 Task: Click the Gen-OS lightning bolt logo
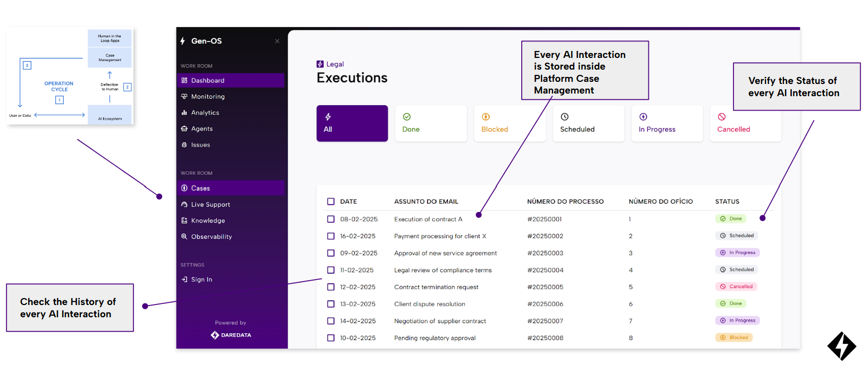tap(182, 41)
